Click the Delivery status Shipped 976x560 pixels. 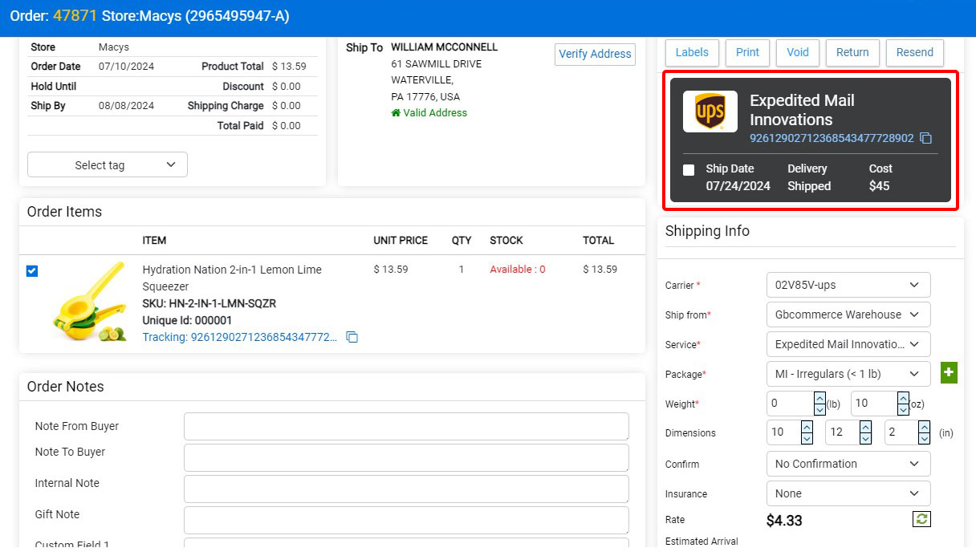(809, 186)
